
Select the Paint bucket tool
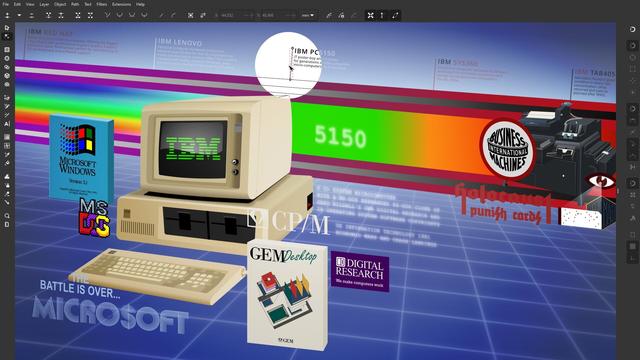coord(7,163)
